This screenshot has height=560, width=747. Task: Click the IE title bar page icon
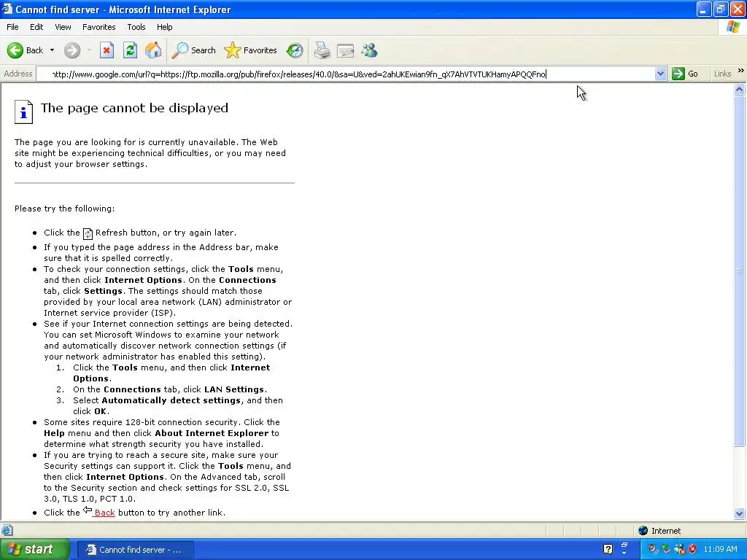(7, 9)
